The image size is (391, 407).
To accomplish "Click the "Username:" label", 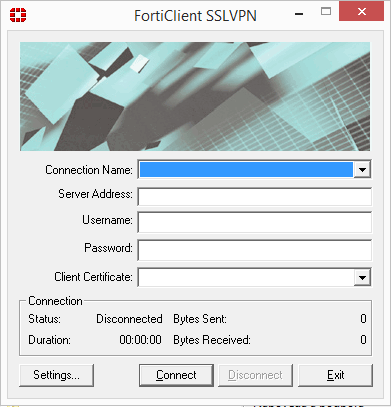I will tap(107, 220).
